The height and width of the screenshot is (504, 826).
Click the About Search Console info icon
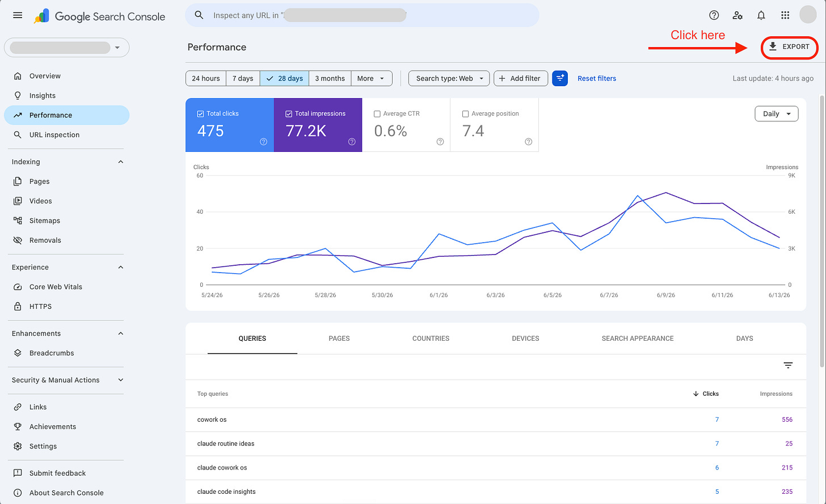pyautogui.click(x=18, y=493)
